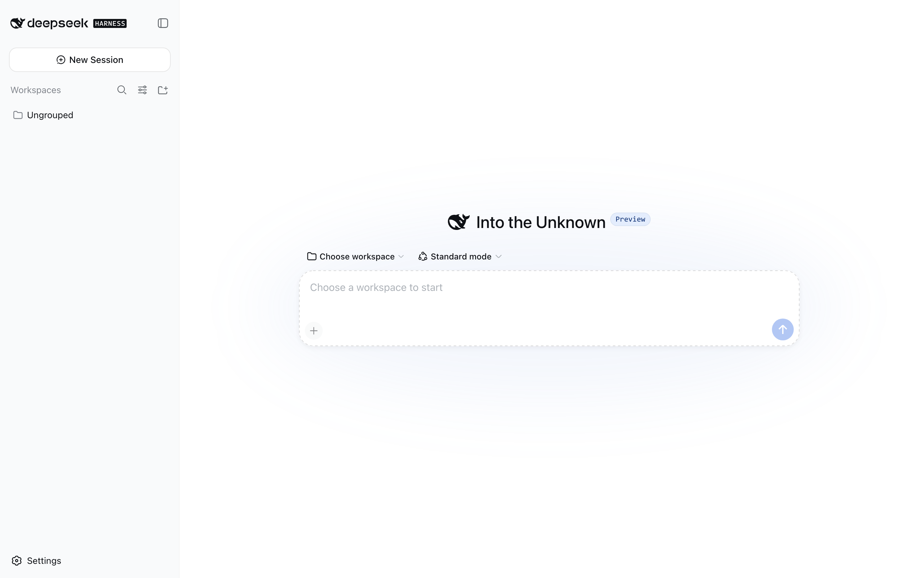Start a New Session
The height and width of the screenshot is (578, 924).
(90, 60)
